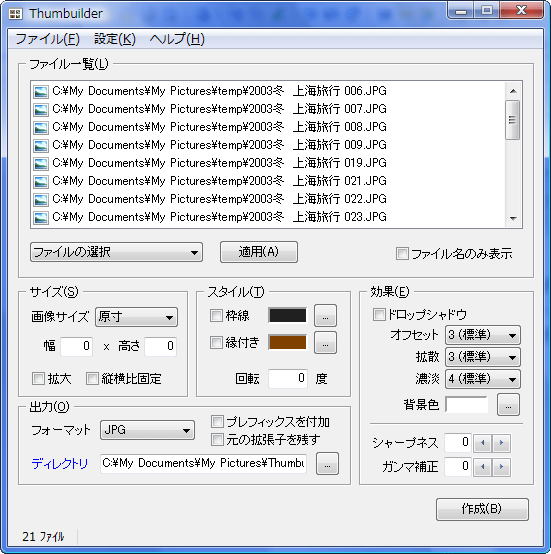Image resolution: width=551 pixels, height=554 pixels.
Task: Enable the ドロップシャドウ effect checkbox
Action: coord(379,314)
